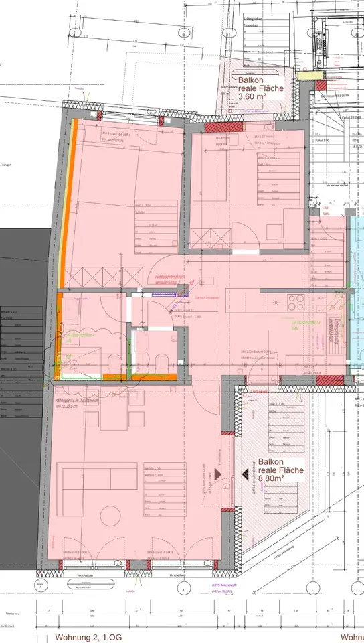Pick the light blue shaded area at right edge
This screenshot has width=364, height=643.
356,293
